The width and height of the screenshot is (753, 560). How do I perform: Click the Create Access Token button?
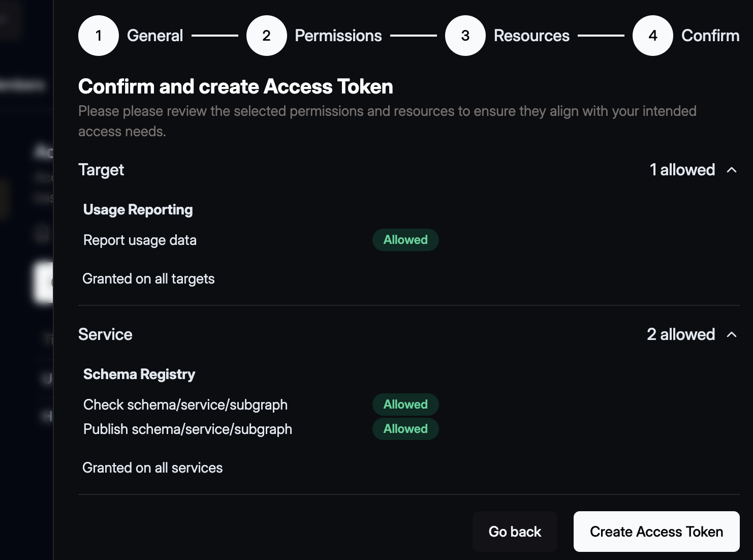tap(656, 531)
